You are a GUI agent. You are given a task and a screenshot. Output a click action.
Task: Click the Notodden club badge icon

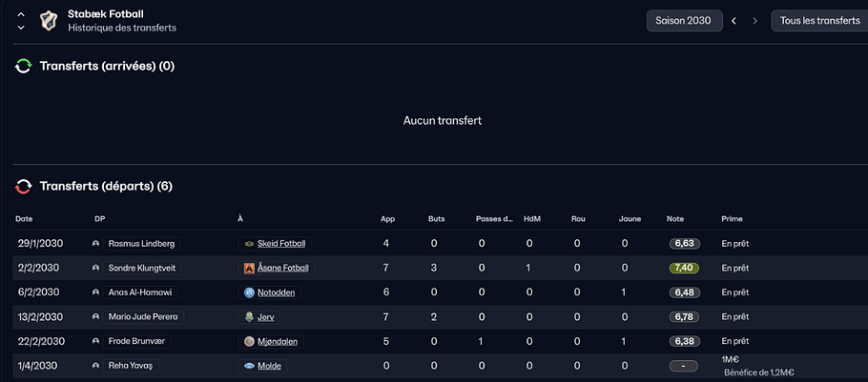[x=249, y=292]
